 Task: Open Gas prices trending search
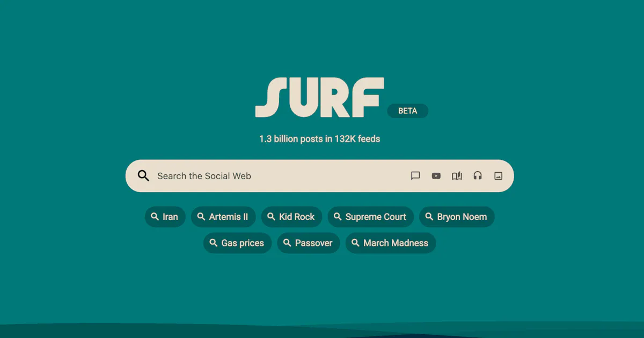point(238,243)
